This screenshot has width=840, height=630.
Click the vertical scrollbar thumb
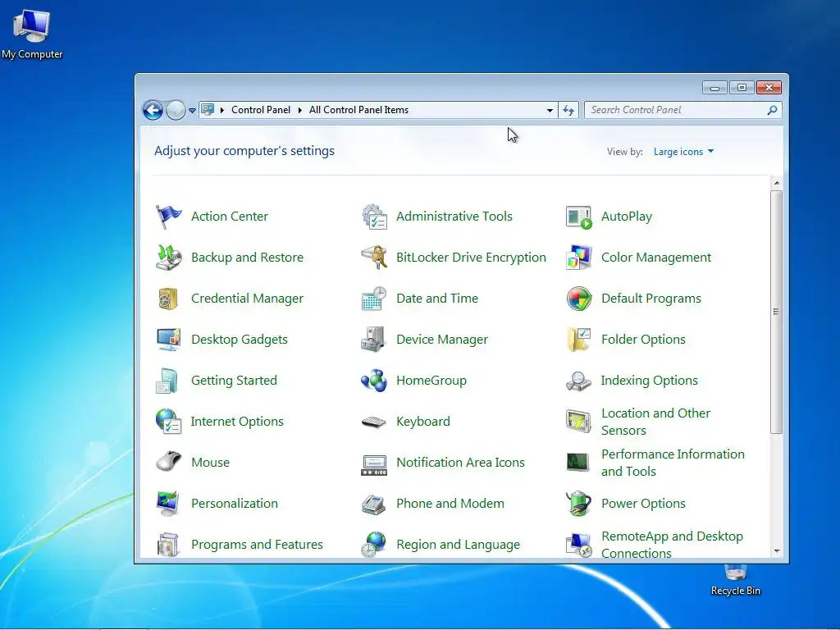pyautogui.click(x=776, y=312)
